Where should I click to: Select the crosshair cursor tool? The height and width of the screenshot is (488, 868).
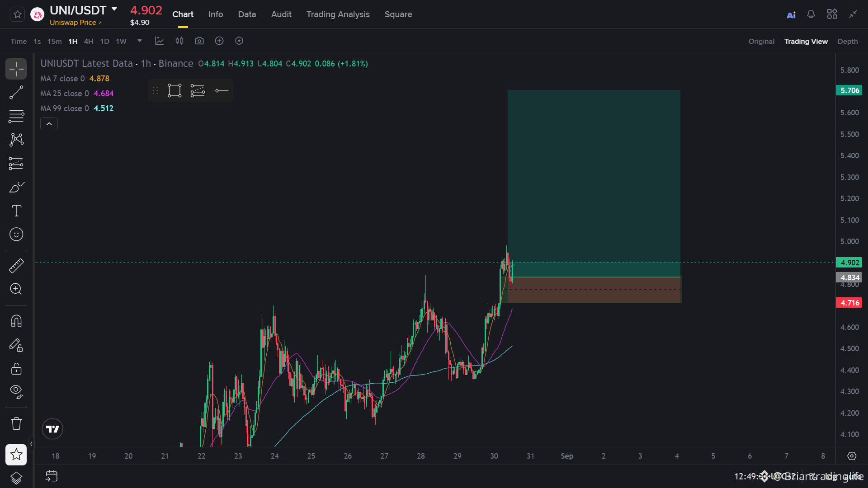16,69
